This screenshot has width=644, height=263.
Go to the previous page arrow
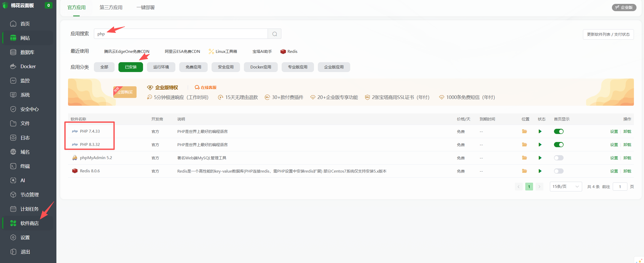519,187
